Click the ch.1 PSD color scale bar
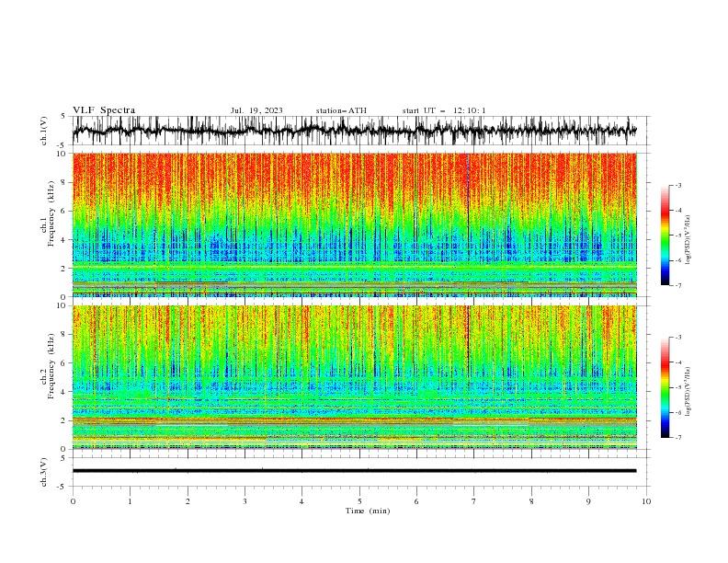Image resolution: width=728 pixels, height=563 pixels. 665,236
